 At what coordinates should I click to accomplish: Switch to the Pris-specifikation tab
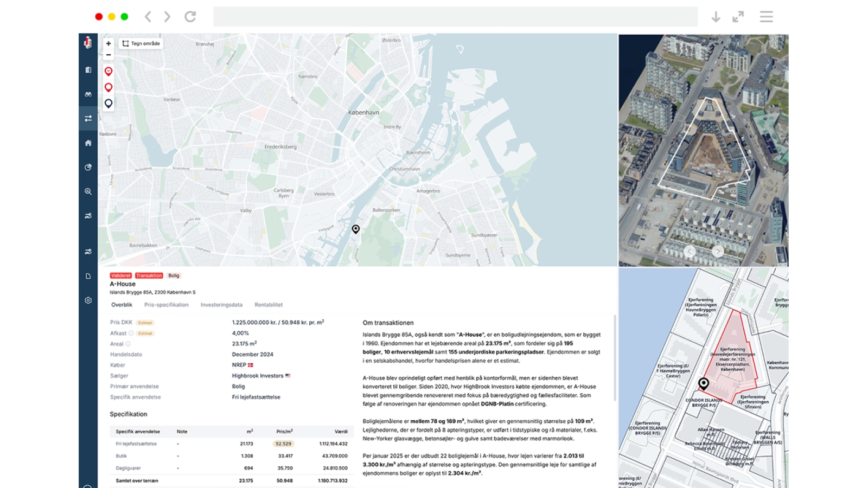pos(166,305)
